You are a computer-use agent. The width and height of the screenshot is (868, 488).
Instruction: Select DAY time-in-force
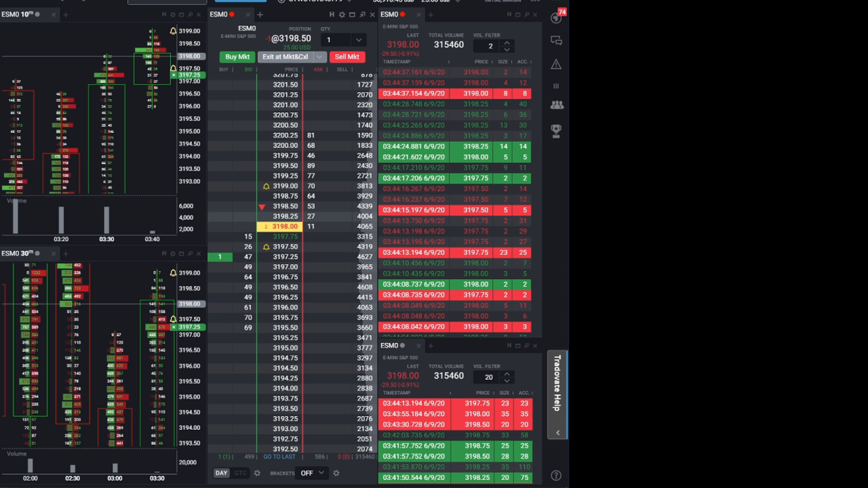(x=221, y=473)
